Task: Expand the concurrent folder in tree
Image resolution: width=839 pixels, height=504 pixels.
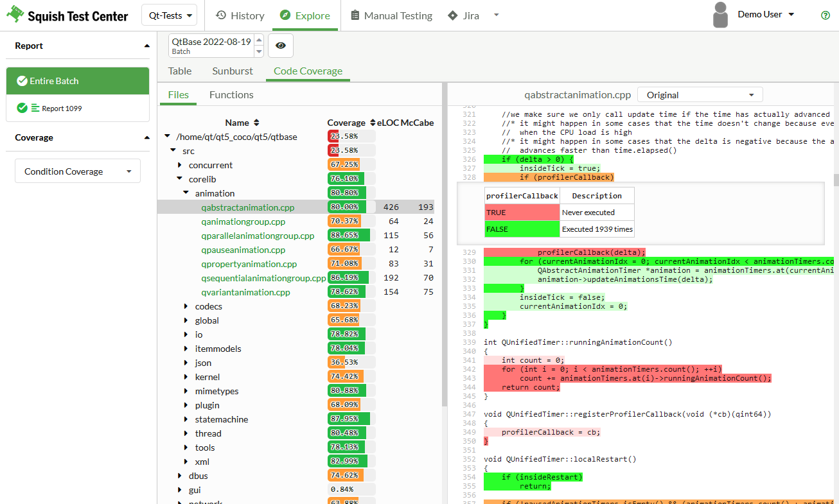Action: tap(180, 165)
